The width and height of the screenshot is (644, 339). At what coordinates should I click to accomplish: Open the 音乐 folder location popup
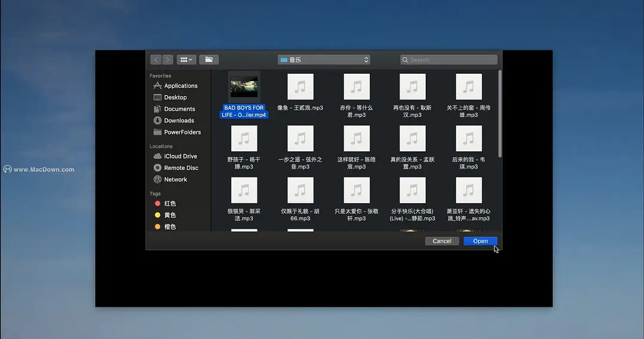point(324,60)
